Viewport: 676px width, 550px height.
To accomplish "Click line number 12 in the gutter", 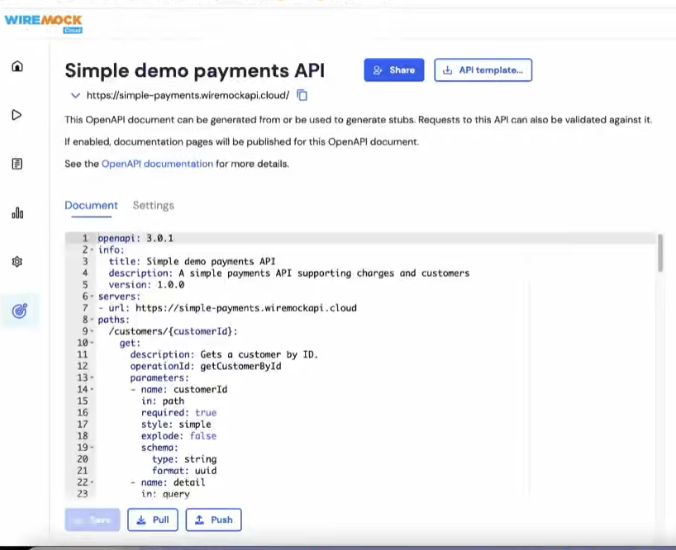I will click(82, 366).
